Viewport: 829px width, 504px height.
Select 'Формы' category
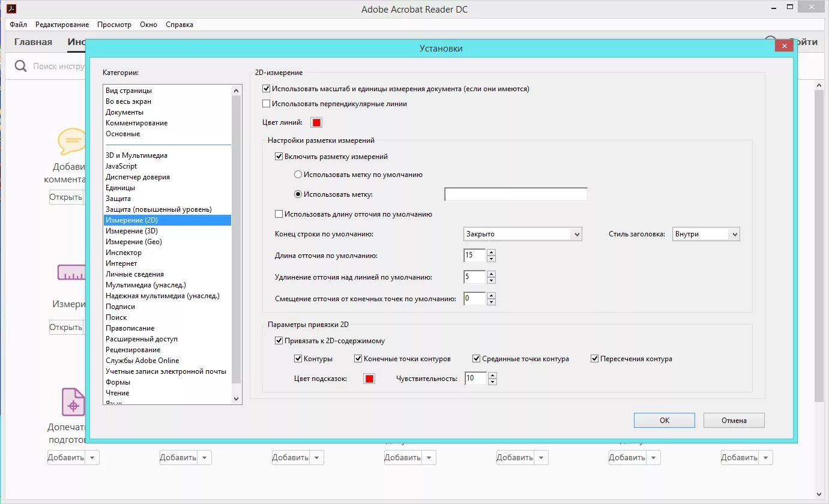click(118, 382)
